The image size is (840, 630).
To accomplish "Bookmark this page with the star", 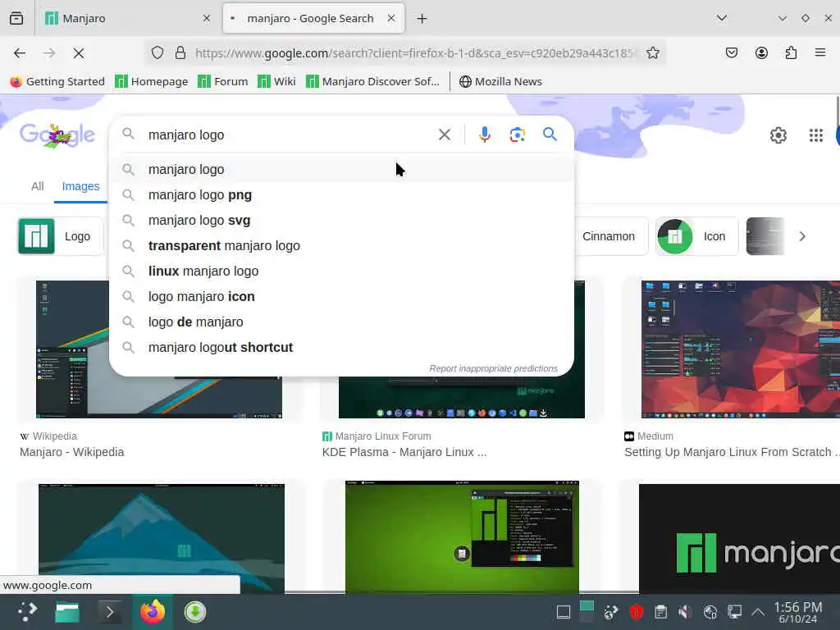I will [652, 52].
